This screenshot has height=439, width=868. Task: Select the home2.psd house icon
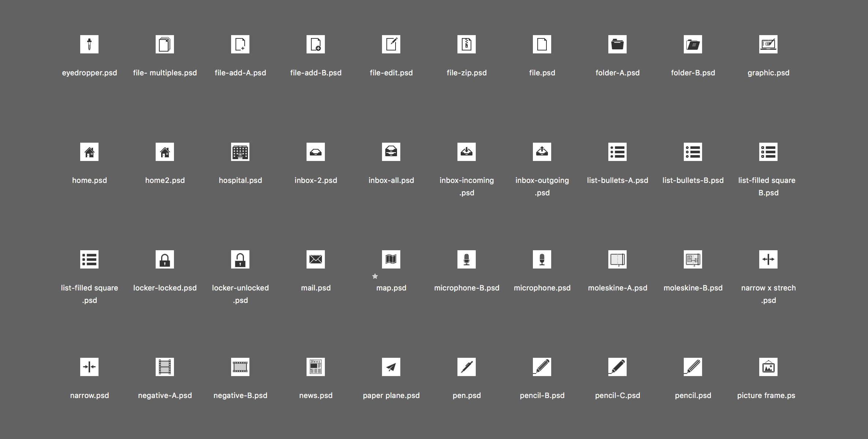coord(165,152)
